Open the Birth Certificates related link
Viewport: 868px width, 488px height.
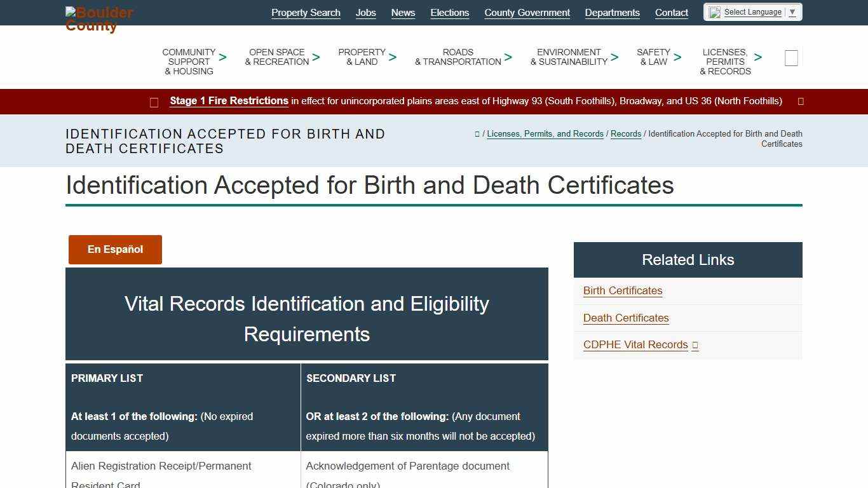tap(622, 290)
